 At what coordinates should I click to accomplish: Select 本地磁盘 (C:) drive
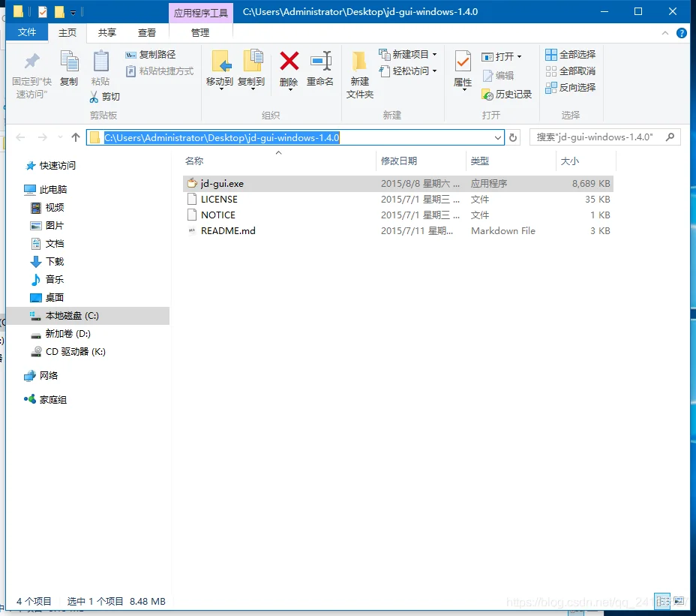[x=88, y=316]
